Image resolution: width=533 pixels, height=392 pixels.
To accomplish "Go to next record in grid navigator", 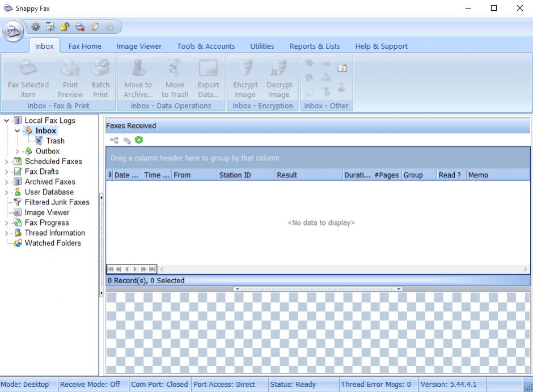I will click(x=136, y=269).
